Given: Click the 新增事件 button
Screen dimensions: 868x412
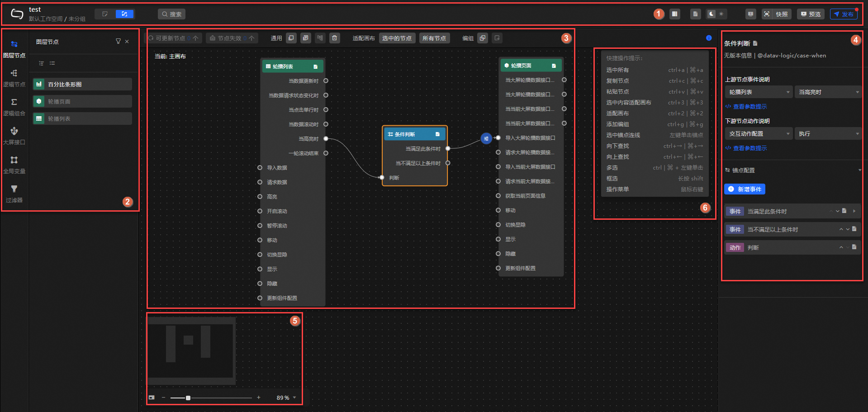Looking at the screenshot, I should tap(745, 189).
